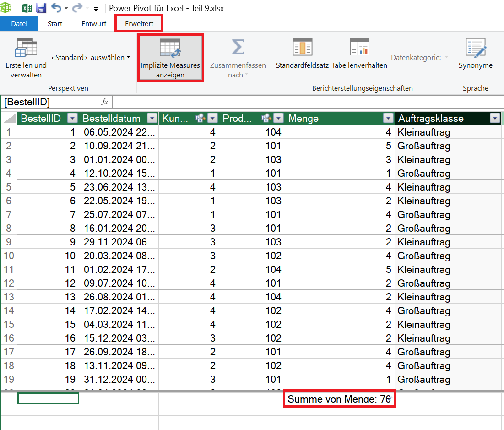The height and width of the screenshot is (430, 504).
Task: Click Auftragsklasse cell in row 1
Action: pos(448,132)
